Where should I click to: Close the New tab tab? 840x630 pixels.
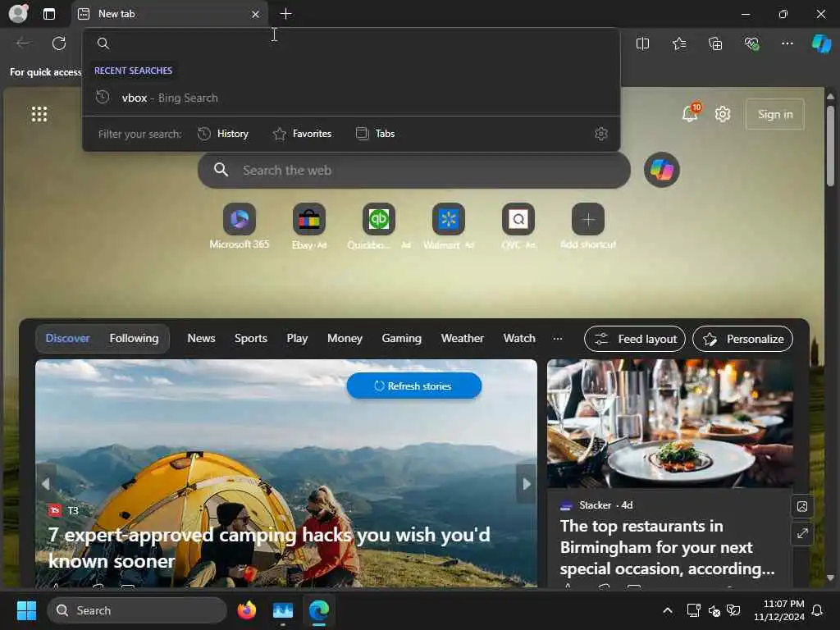click(256, 14)
